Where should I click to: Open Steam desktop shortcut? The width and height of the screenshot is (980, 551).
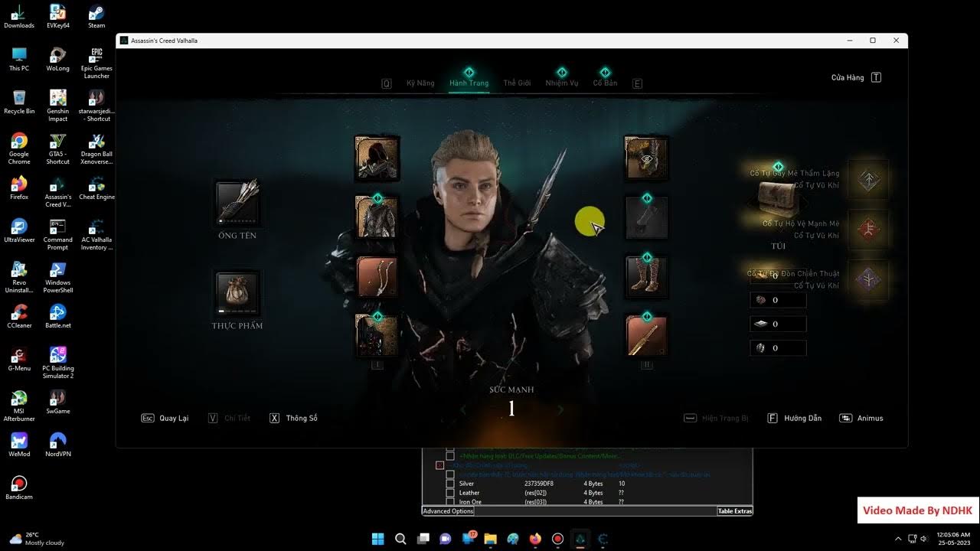point(96,17)
